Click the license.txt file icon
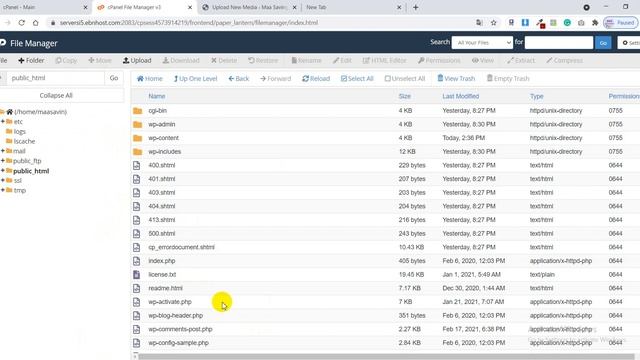This screenshot has width=640, height=360. (137, 275)
